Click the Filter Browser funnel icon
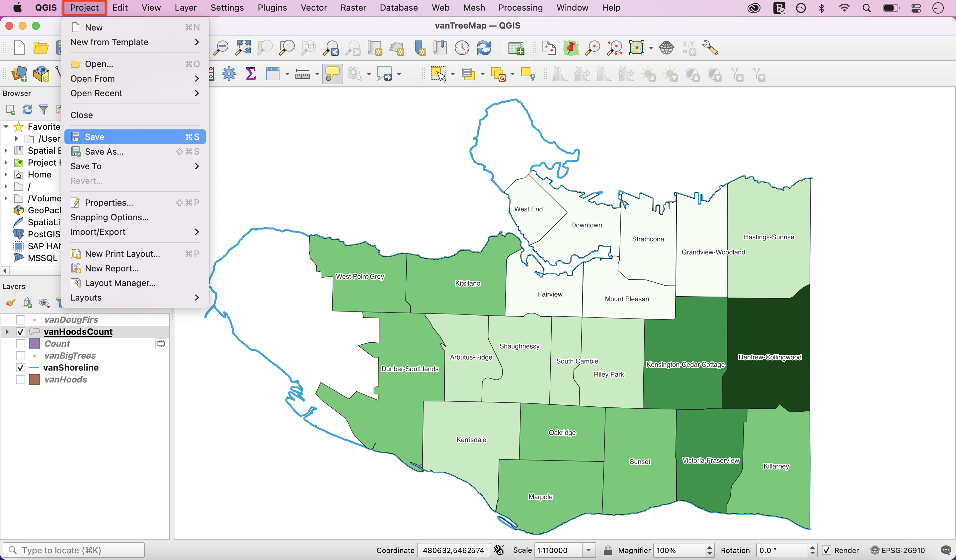 coord(43,109)
